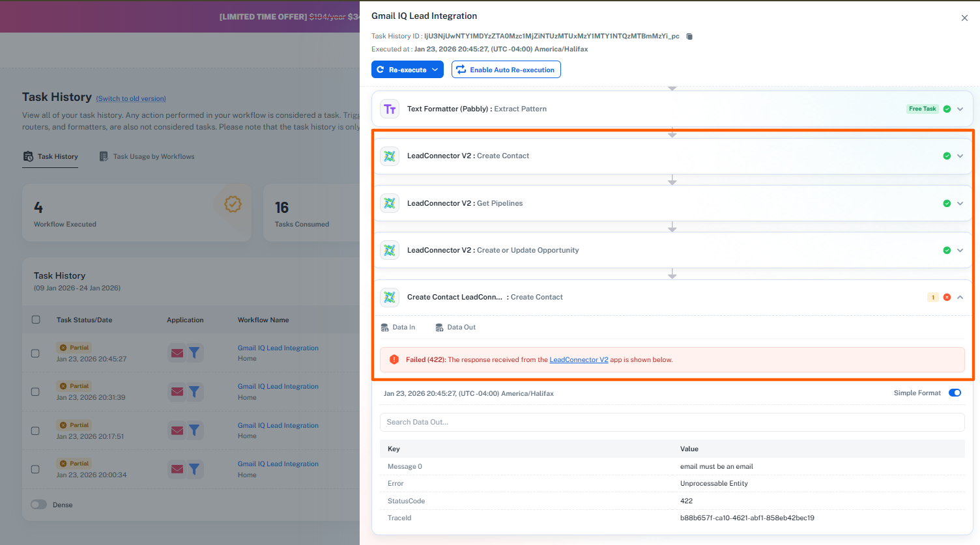Check the box for Jan 23, 2026 20:31:39 task
The image size is (980, 545).
[x=35, y=391]
